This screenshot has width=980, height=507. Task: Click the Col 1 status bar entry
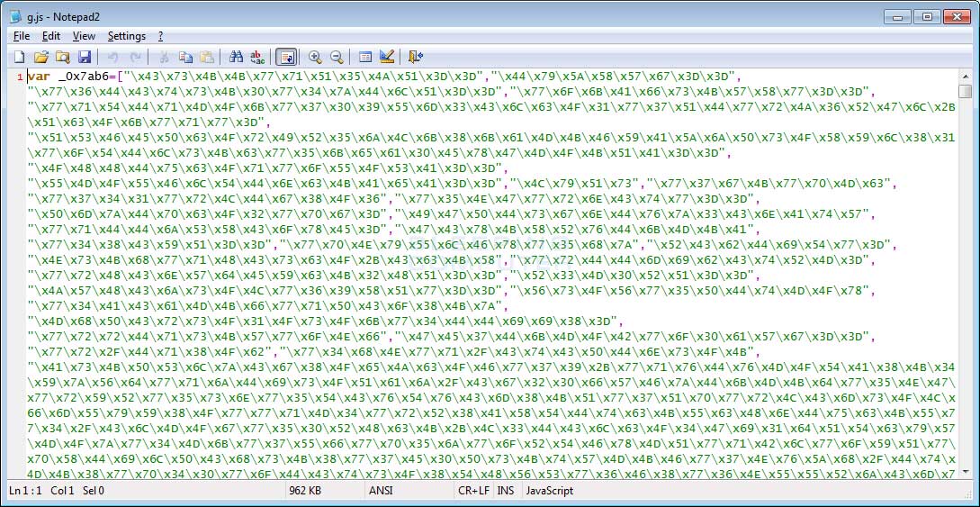[62, 492]
